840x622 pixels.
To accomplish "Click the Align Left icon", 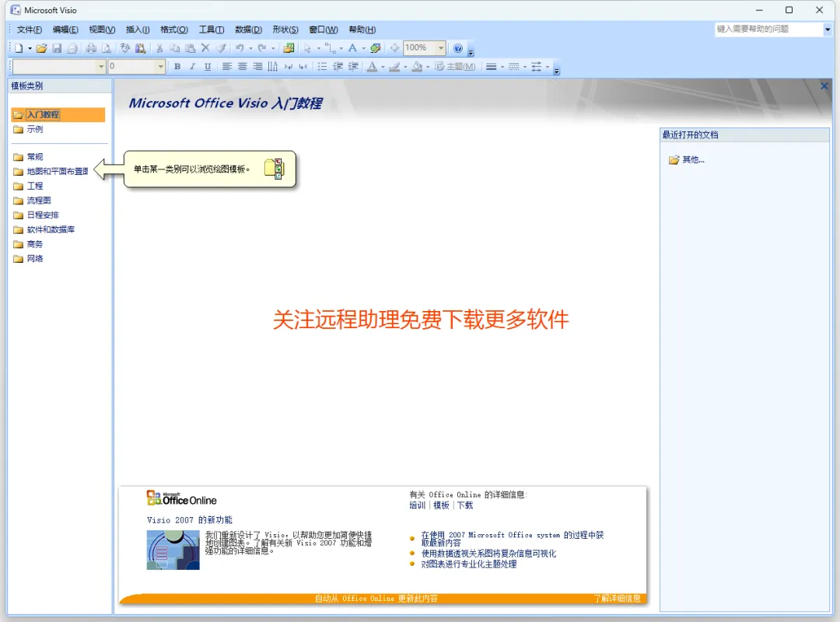I will click(227, 66).
